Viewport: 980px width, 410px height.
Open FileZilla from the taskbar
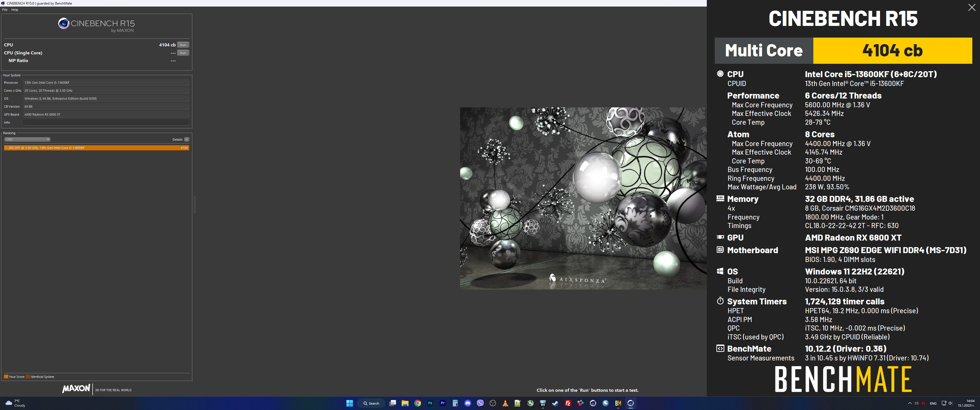[x=568, y=403]
